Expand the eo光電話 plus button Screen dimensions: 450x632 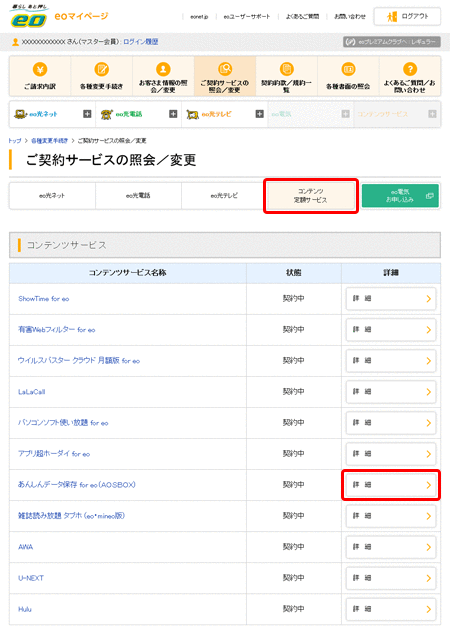coord(173,114)
